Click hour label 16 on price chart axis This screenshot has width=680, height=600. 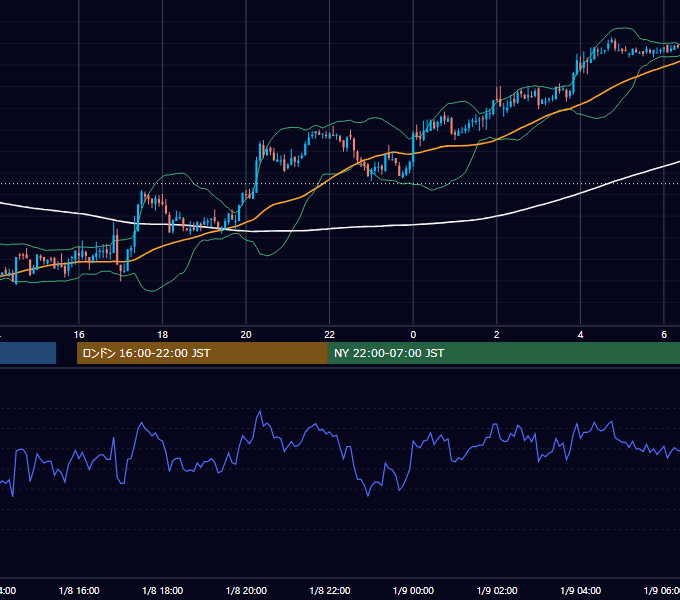point(79,335)
